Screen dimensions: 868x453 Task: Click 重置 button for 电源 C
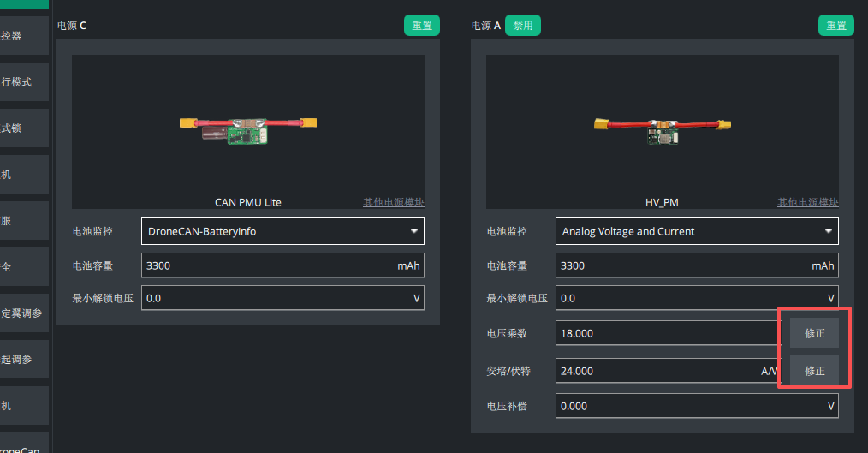422,26
